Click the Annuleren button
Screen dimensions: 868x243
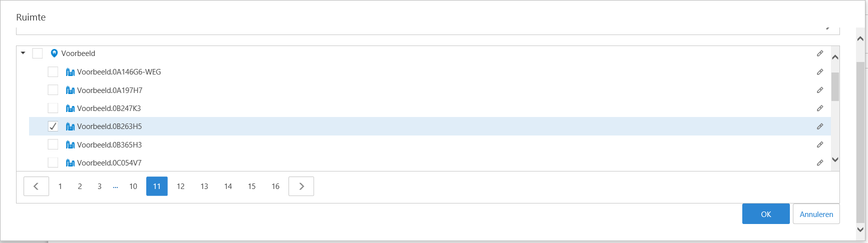[x=816, y=214]
